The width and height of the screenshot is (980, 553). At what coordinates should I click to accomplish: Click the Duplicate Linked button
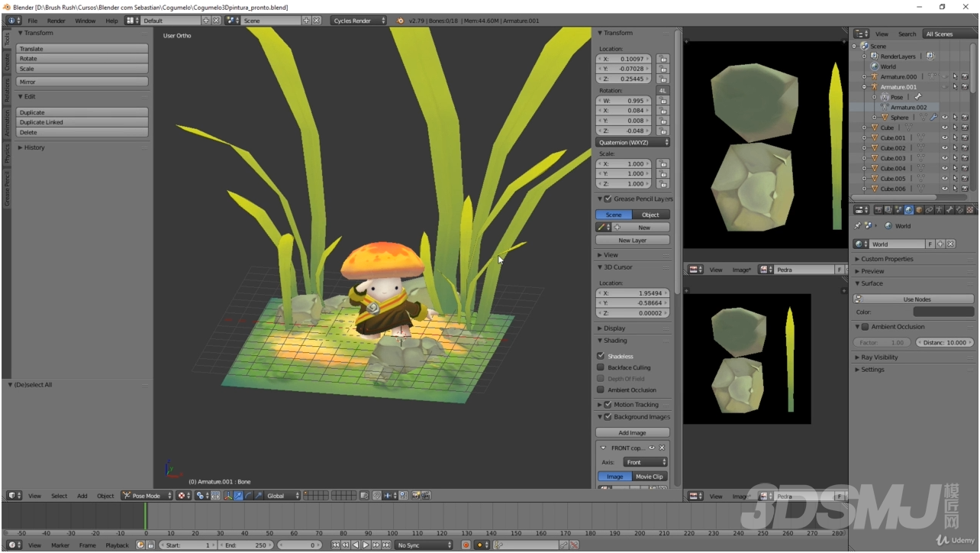coord(82,122)
